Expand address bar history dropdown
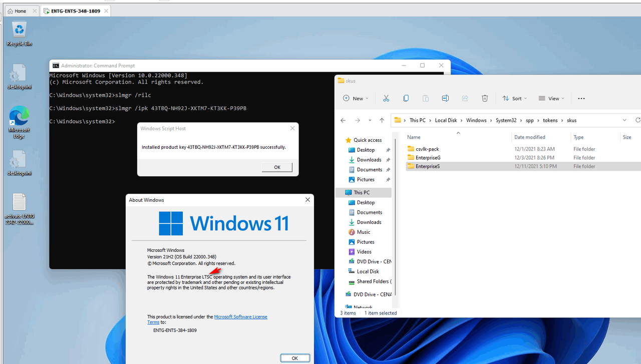The width and height of the screenshot is (641, 364). 624,120
